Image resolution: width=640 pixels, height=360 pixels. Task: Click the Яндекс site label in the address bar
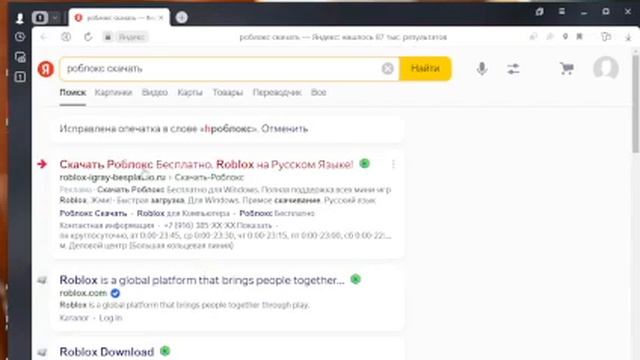131,37
